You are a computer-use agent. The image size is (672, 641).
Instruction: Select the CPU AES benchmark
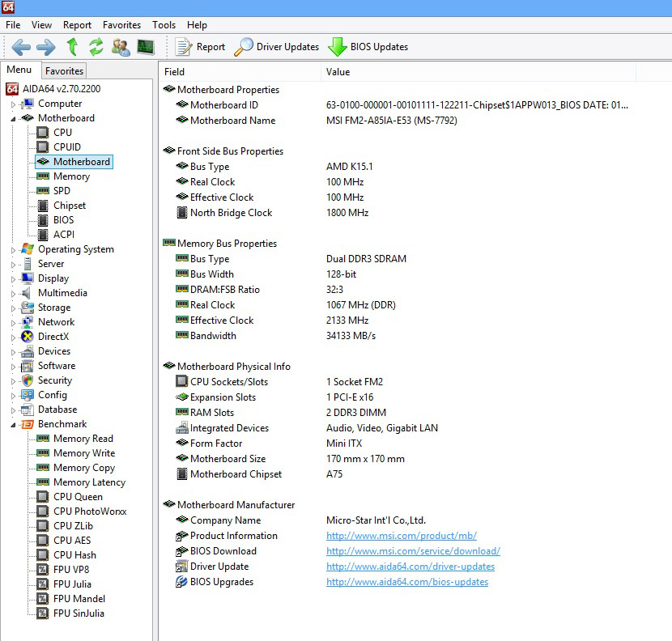(64, 541)
